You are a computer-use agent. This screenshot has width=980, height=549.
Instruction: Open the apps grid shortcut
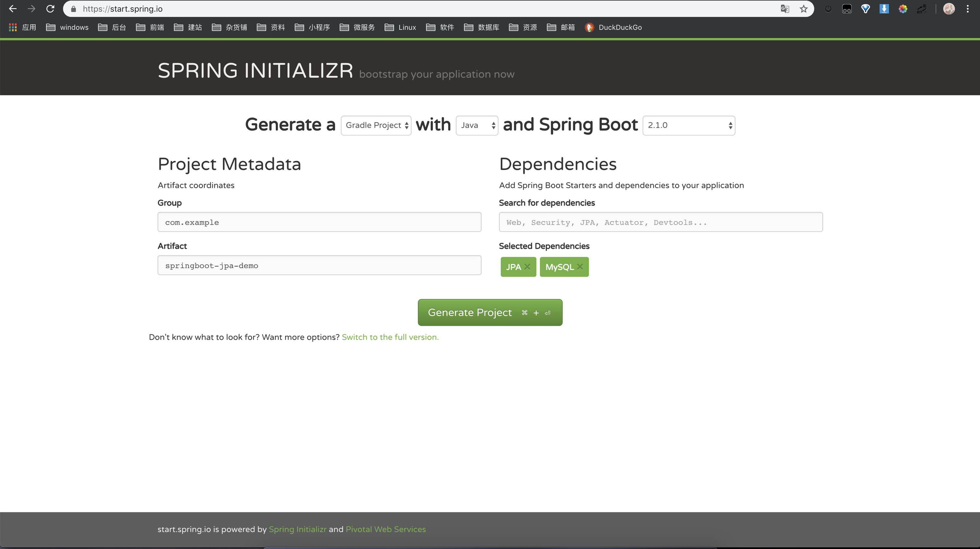click(x=13, y=28)
